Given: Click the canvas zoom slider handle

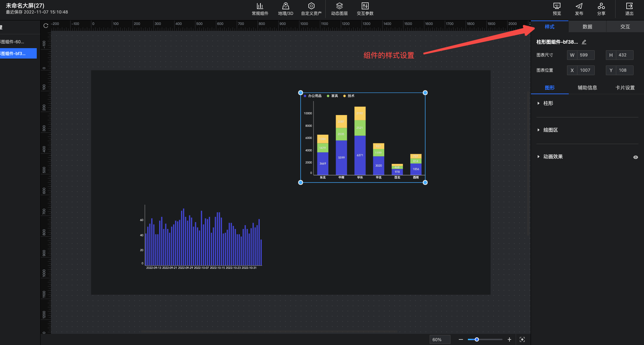Looking at the screenshot, I should pos(477,339).
